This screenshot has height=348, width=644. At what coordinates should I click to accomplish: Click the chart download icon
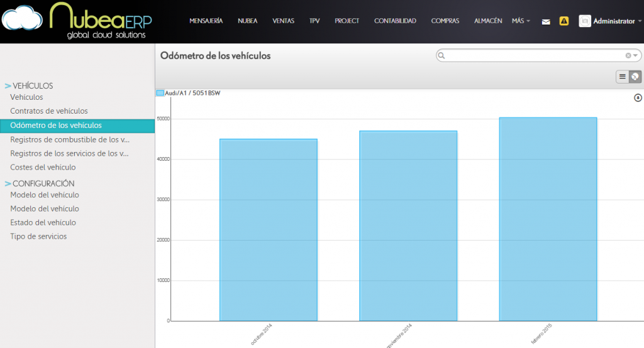(638, 97)
